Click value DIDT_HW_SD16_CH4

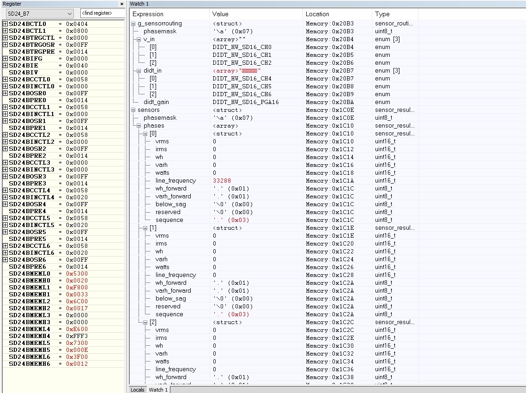point(242,79)
